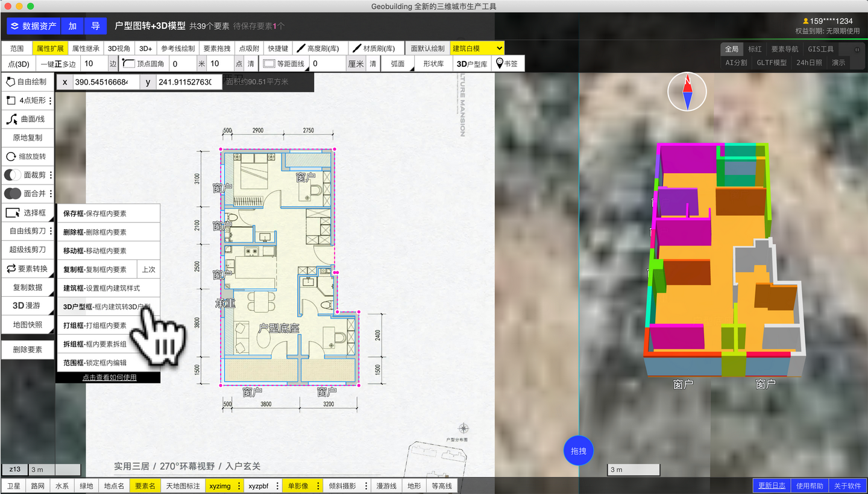The image size is (868, 494).
Task: Choose 建筑框 building style menu entry
Action: pos(108,288)
